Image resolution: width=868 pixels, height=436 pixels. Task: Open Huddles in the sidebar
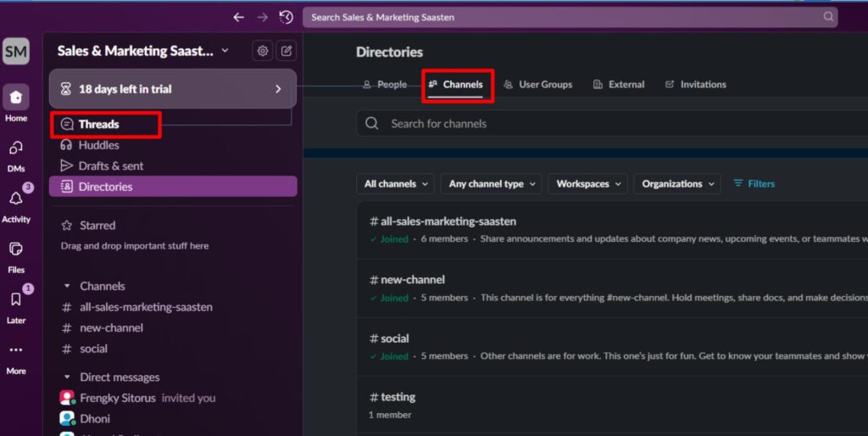[x=173, y=145]
